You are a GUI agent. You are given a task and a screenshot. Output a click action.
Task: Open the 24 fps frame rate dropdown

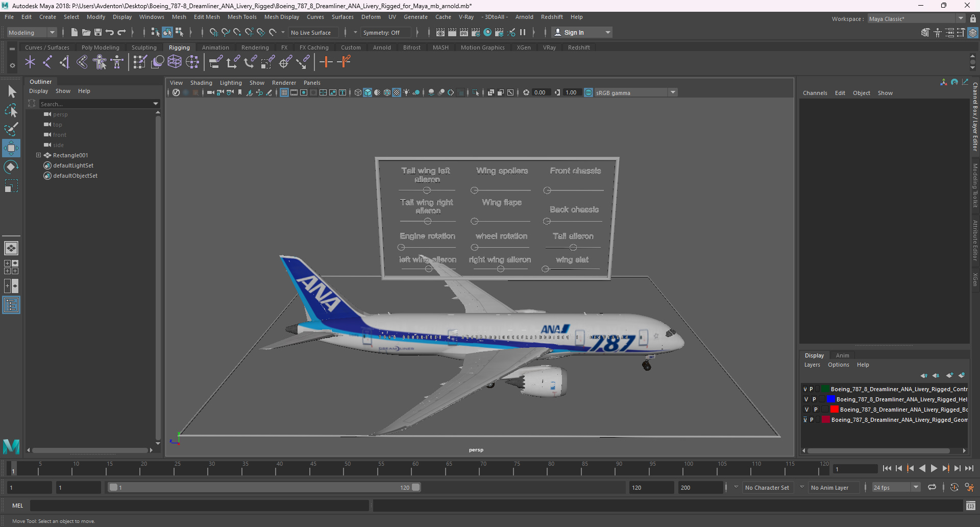[x=896, y=487]
